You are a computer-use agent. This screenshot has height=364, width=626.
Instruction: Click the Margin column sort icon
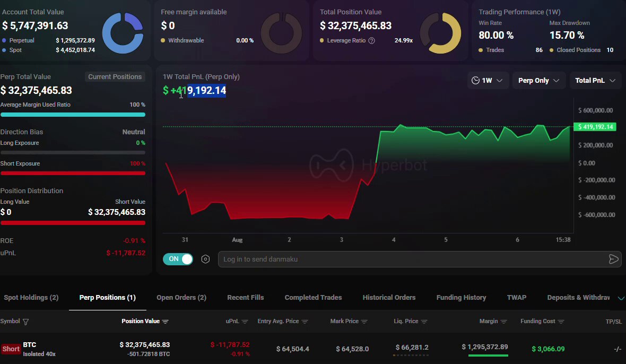pos(503,322)
